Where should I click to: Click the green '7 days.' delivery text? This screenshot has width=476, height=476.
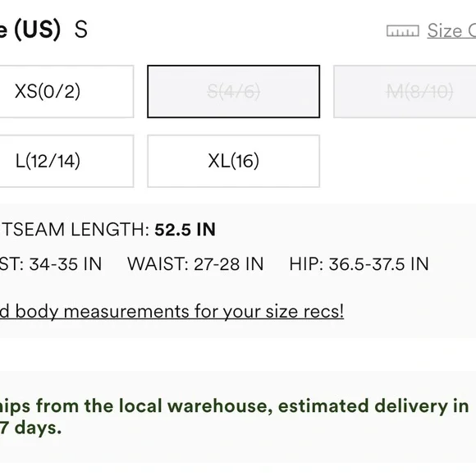pyautogui.click(x=30, y=428)
